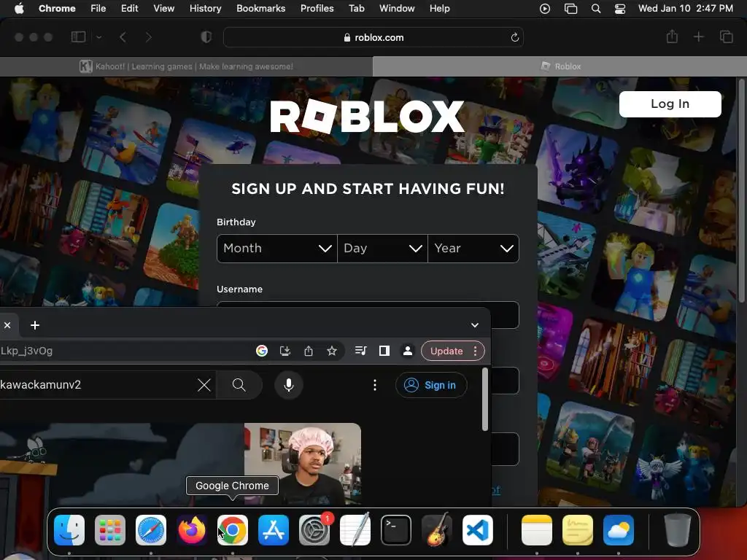Select the Roblox tab
This screenshot has width=747, height=560.
(x=560, y=66)
